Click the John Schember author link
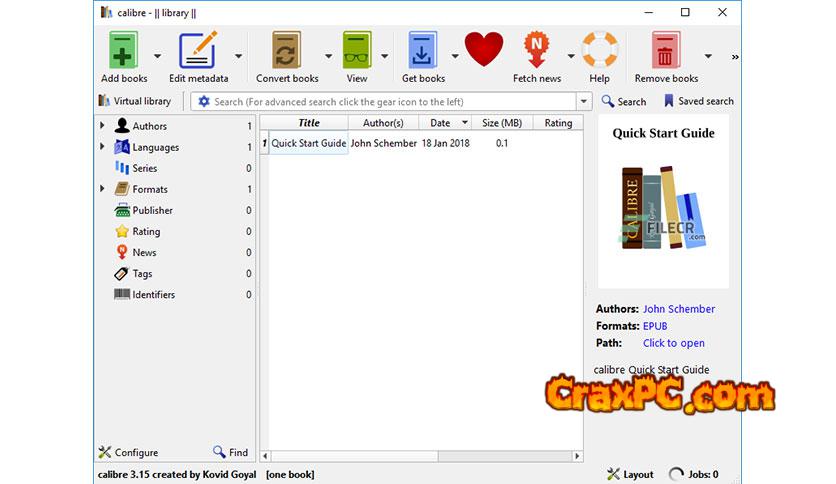Screen dimensions: 836x484 pyautogui.click(x=679, y=309)
